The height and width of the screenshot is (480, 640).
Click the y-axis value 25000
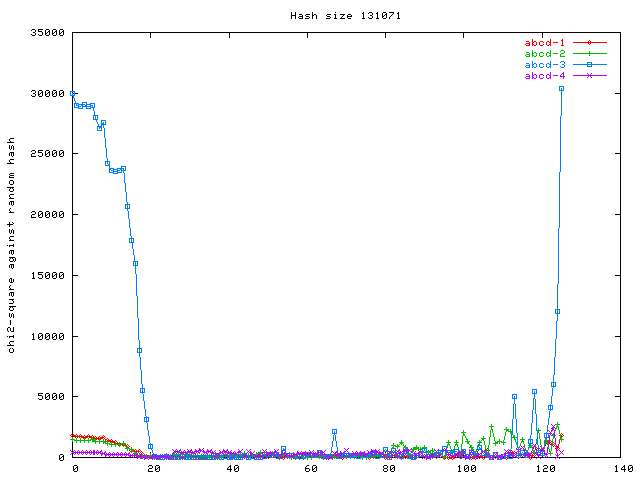point(47,153)
